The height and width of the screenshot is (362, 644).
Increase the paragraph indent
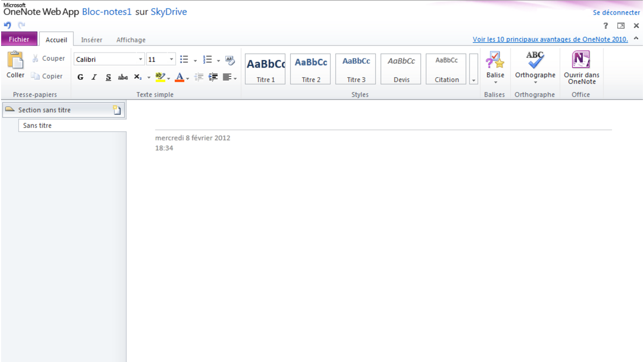click(x=213, y=77)
